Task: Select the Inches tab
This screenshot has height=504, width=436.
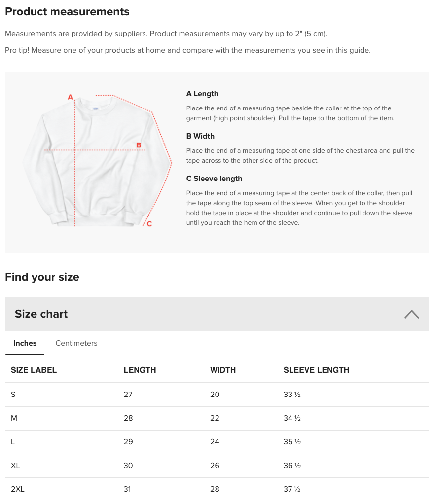Action: click(x=25, y=343)
